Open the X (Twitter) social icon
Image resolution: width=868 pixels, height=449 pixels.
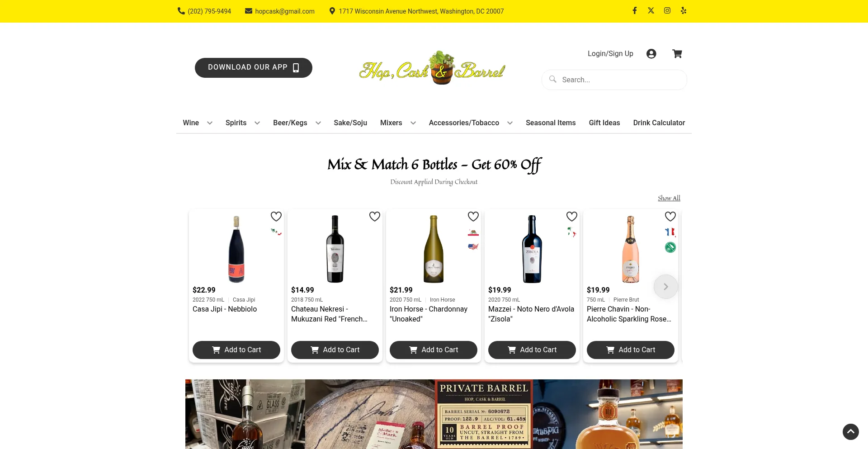[x=651, y=10]
